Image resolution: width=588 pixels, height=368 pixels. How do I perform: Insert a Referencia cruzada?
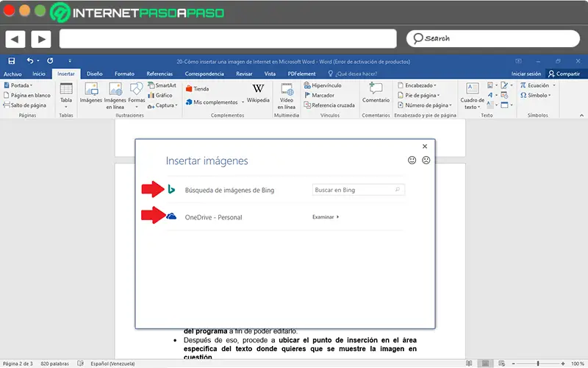coord(329,105)
